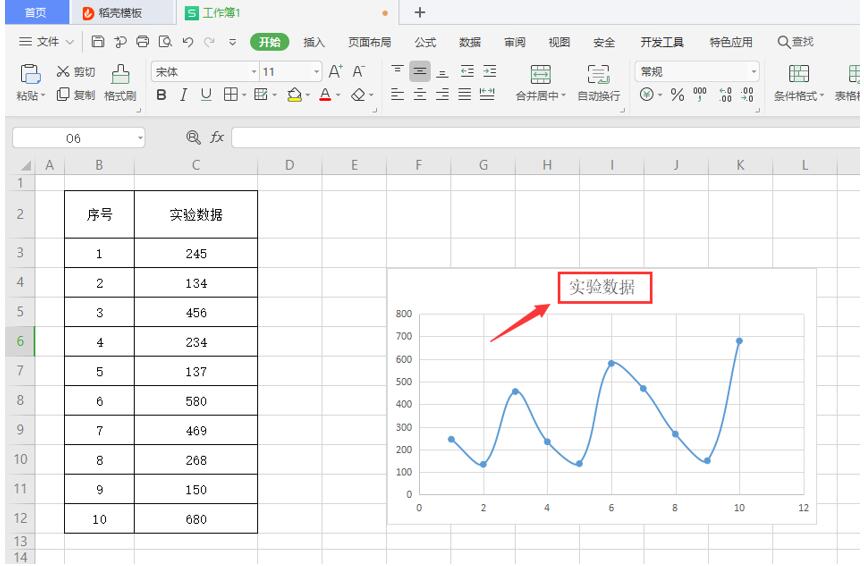
Task: Toggle Italic formatting
Action: pyautogui.click(x=183, y=95)
